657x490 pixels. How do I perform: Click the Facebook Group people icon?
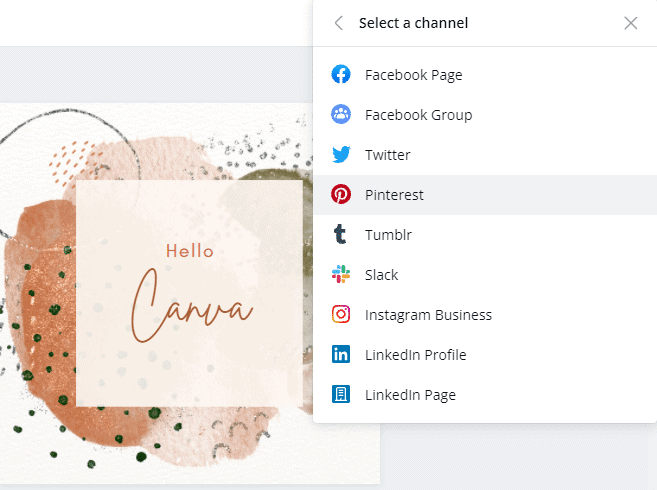pyautogui.click(x=341, y=114)
